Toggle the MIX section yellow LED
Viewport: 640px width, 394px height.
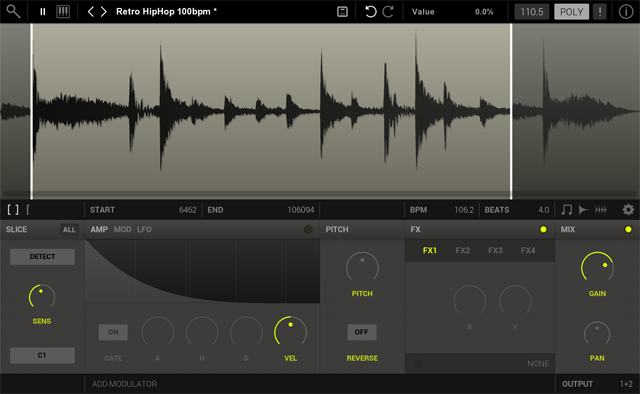pyautogui.click(x=628, y=229)
